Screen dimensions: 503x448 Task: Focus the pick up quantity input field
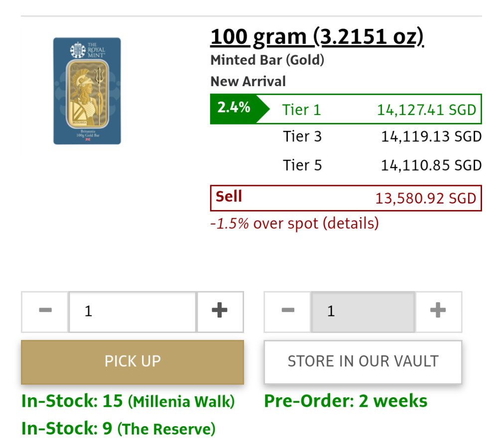[132, 312]
